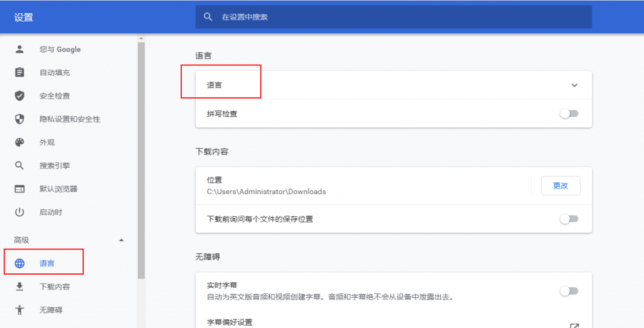This screenshot has width=644, height=328.
Task: Click the browser window icon for 默认浏览器
Action: click(x=19, y=189)
